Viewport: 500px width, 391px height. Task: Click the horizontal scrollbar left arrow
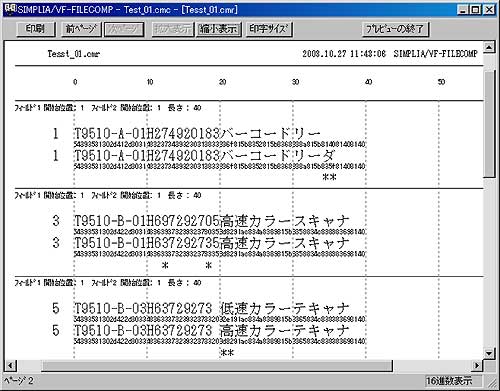[x=10, y=365]
